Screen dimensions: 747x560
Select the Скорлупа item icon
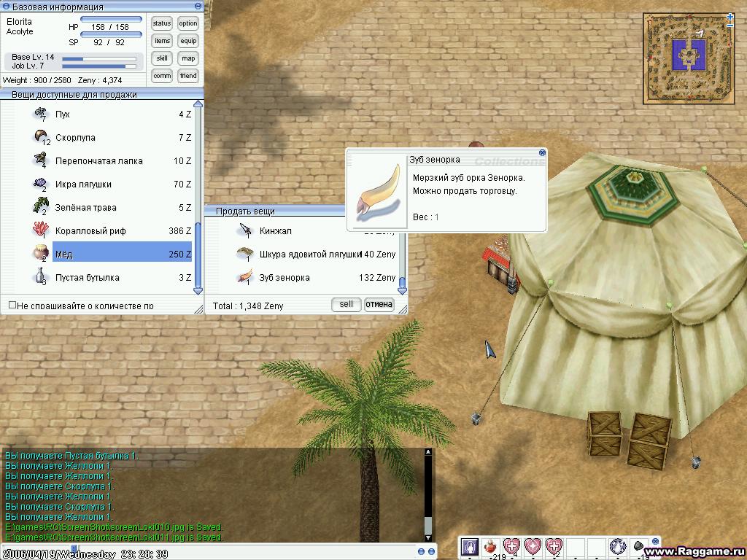click(x=41, y=138)
